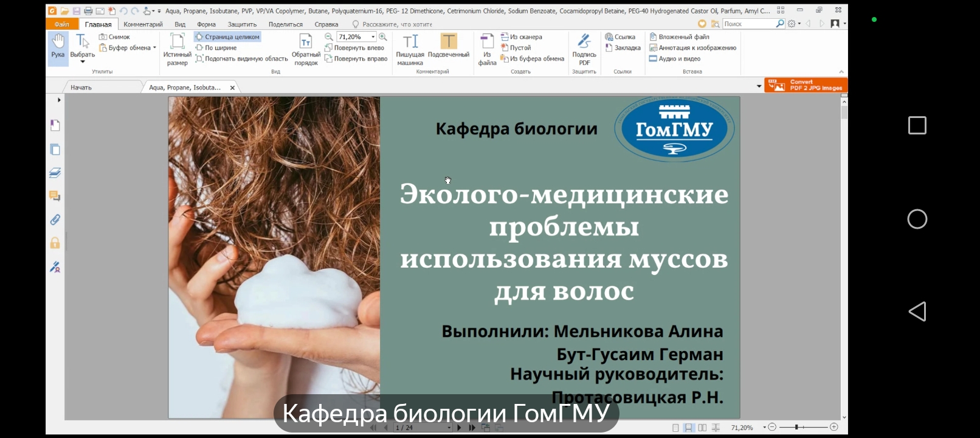Switch to the Главная ribbon tab
Image resolution: width=980 pixels, height=438 pixels.
coord(98,24)
